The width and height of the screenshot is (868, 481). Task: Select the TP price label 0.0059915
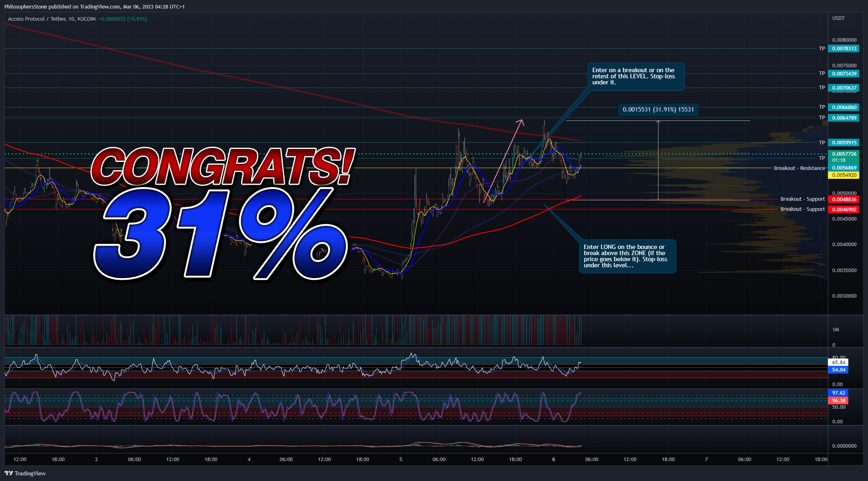tap(844, 143)
